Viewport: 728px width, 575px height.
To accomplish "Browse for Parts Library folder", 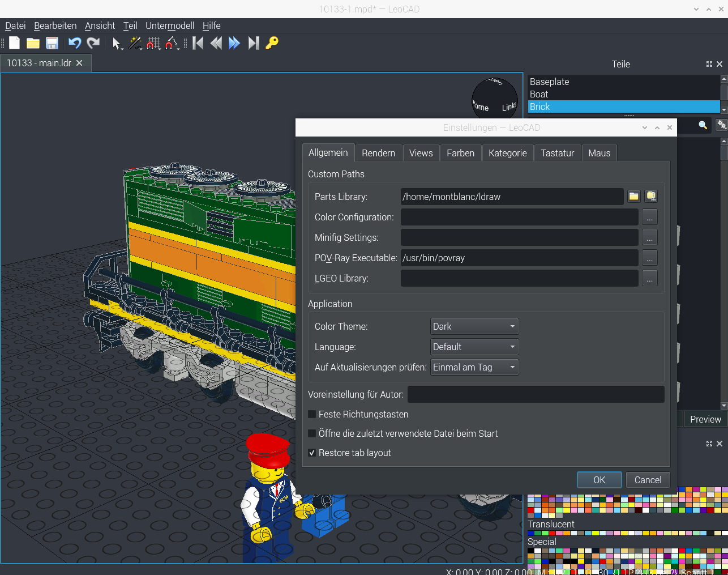I will pyautogui.click(x=633, y=197).
